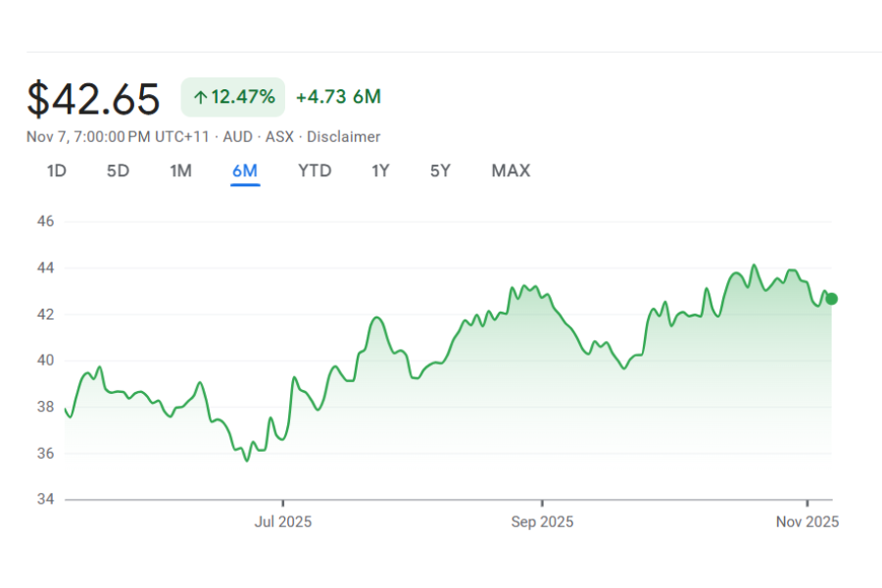
Task: Click the green endpoint dot on chart
Action: (x=832, y=299)
